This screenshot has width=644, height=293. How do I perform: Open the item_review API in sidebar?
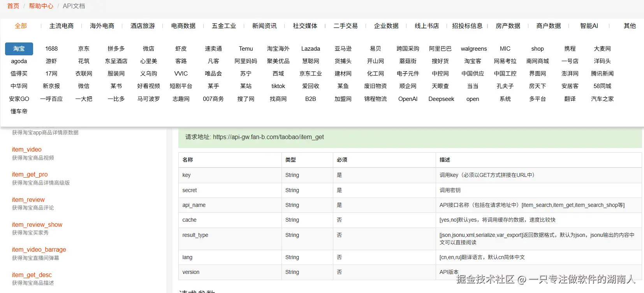(28, 200)
